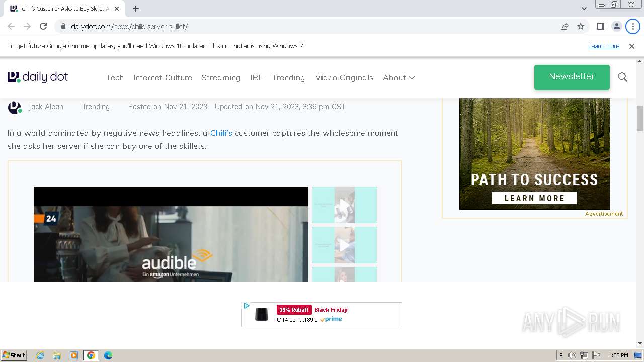This screenshot has height=362, width=644.
Task: Open Microsoft Edge from taskbar
Action: click(108, 355)
